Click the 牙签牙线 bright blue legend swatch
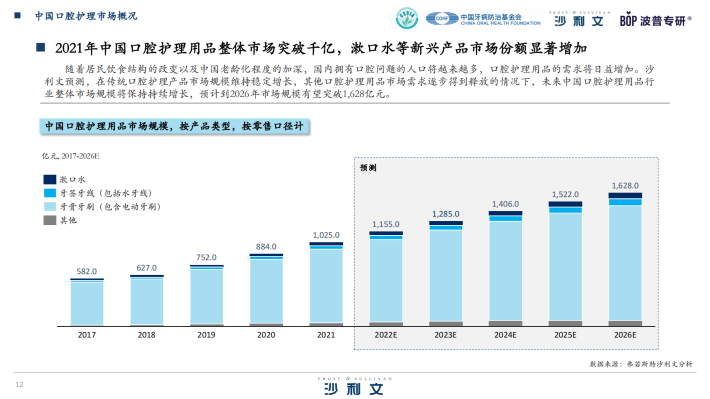Image resolution: width=710 pixels, height=399 pixels. tap(50, 193)
